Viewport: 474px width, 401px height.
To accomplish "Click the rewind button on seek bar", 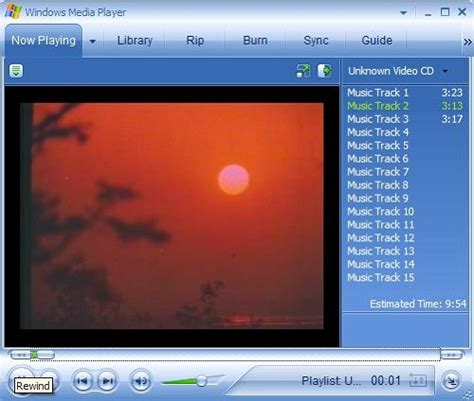I will pos(21,355).
